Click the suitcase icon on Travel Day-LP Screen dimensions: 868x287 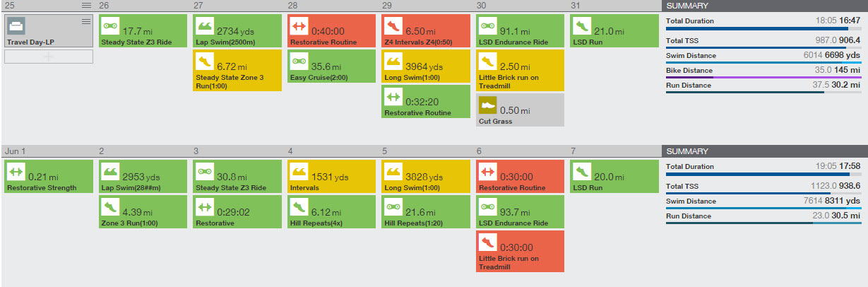click(x=16, y=26)
